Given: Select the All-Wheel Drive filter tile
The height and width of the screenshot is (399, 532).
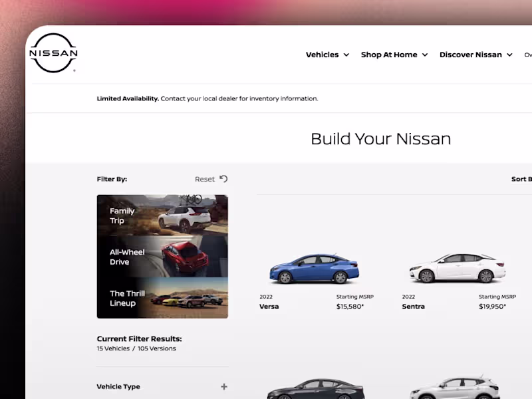Looking at the screenshot, I should [162, 257].
